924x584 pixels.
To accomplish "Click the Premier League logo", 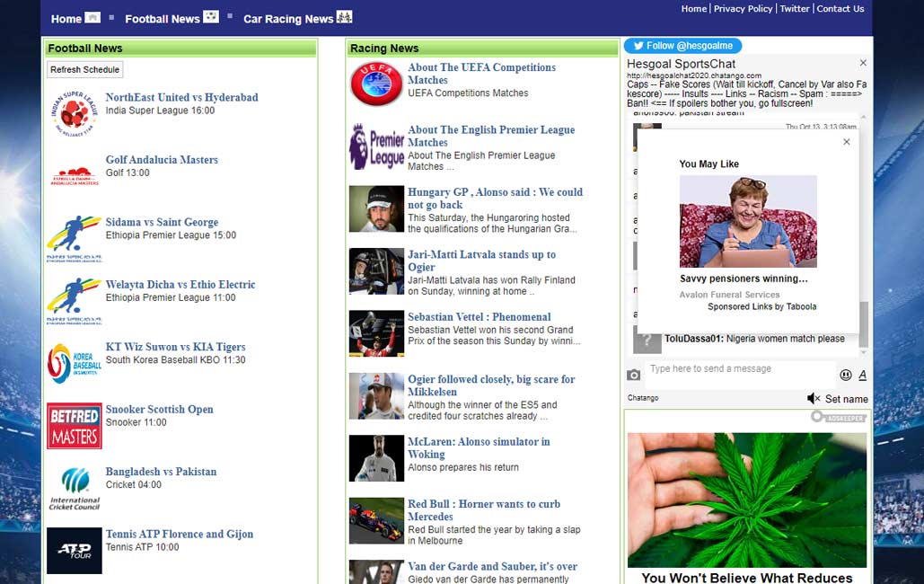I will (x=376, y=146).
